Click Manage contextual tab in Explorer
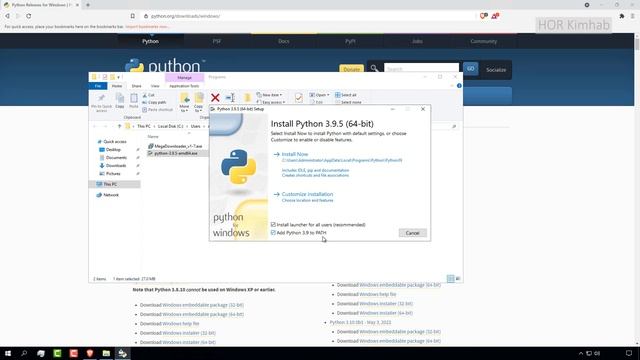The image size is (640, 360). (184, 78)
